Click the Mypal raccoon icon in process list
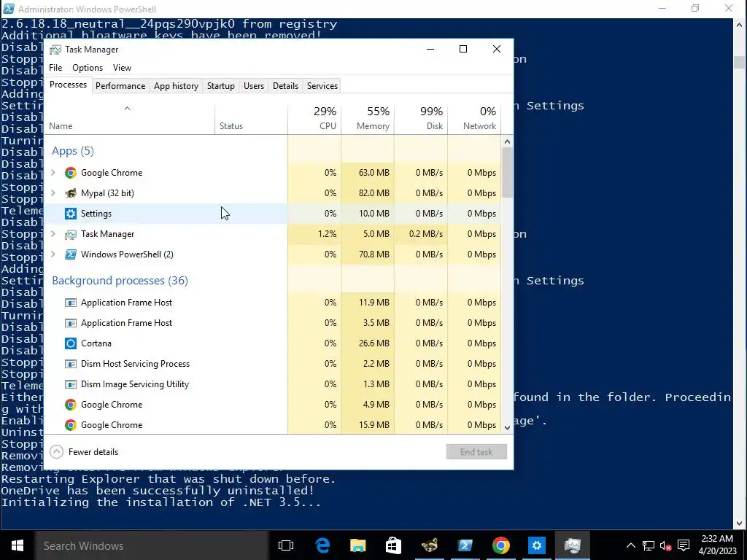The height and width of the screenshot is (560, 747). point(71,193)
